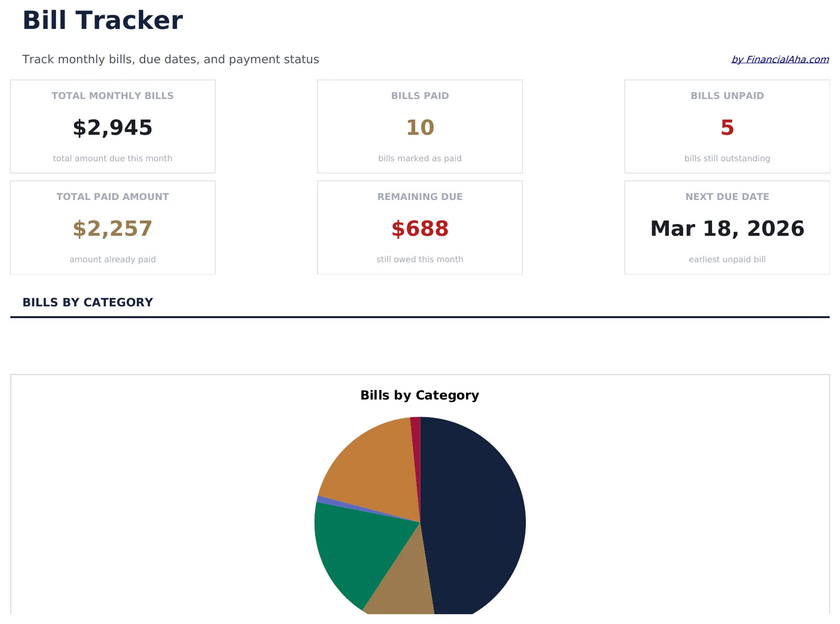Click the $2,945 total amount figure
Screen dimensions: 840x624
point(113,128)
